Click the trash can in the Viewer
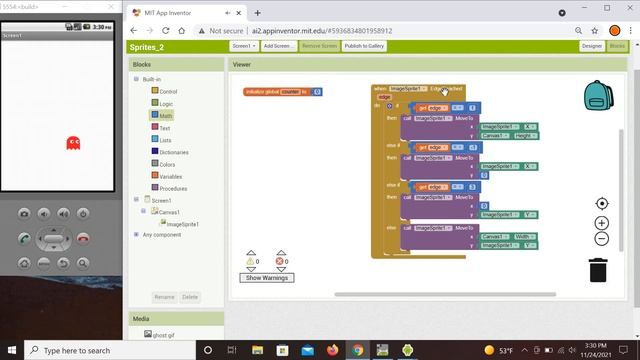 click(x=598, y=270)
